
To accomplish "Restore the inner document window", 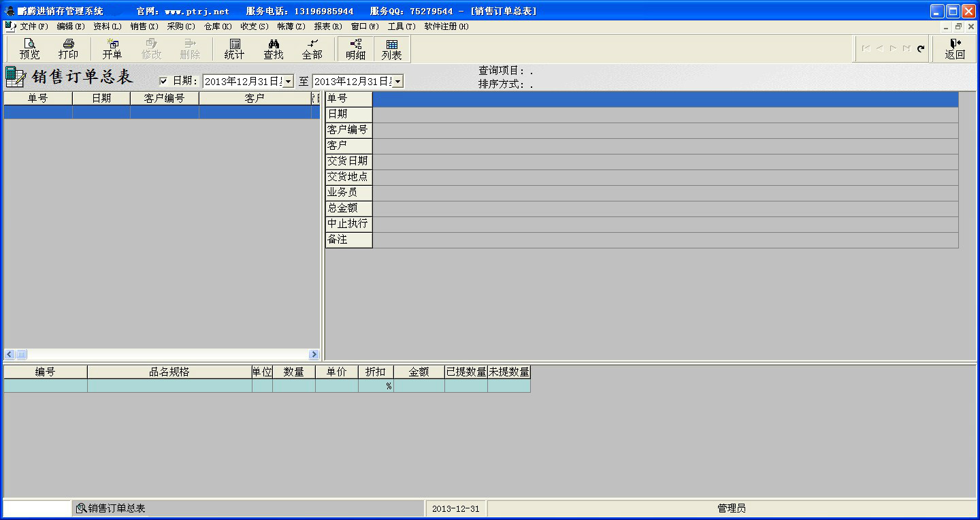I will pos(959,27).
